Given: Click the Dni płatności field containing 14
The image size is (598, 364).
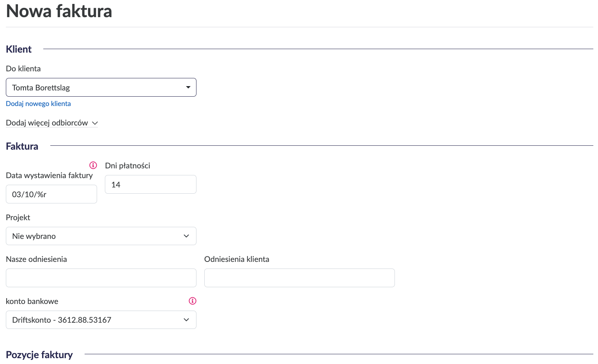Looking at the screenshot, I should 150,184.
